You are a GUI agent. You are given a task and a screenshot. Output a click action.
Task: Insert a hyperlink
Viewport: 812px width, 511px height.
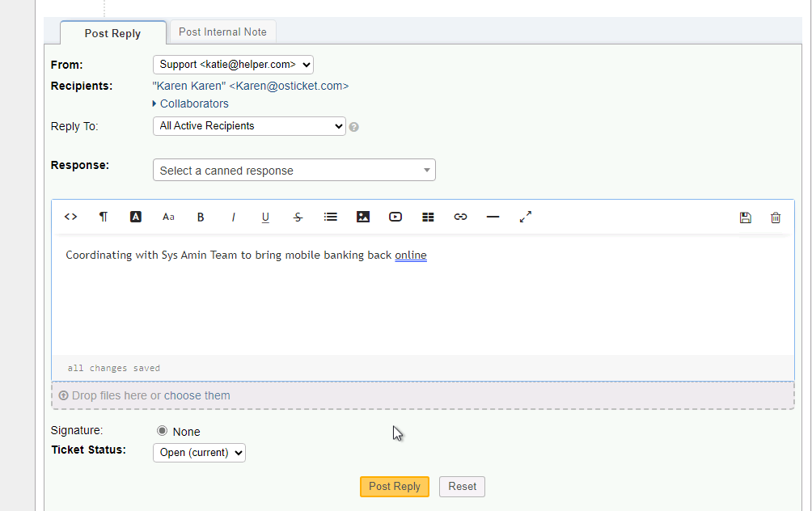point(460,217)
